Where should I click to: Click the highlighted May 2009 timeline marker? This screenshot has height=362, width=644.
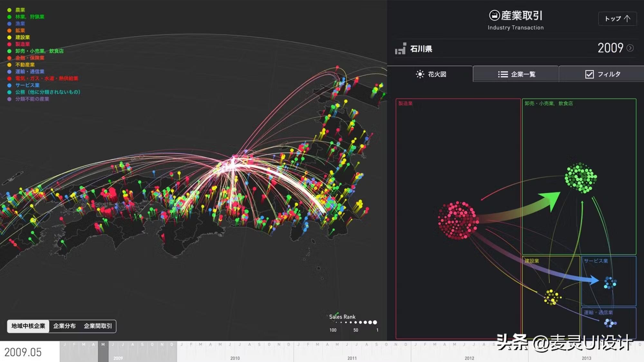[x=103, y=351]
